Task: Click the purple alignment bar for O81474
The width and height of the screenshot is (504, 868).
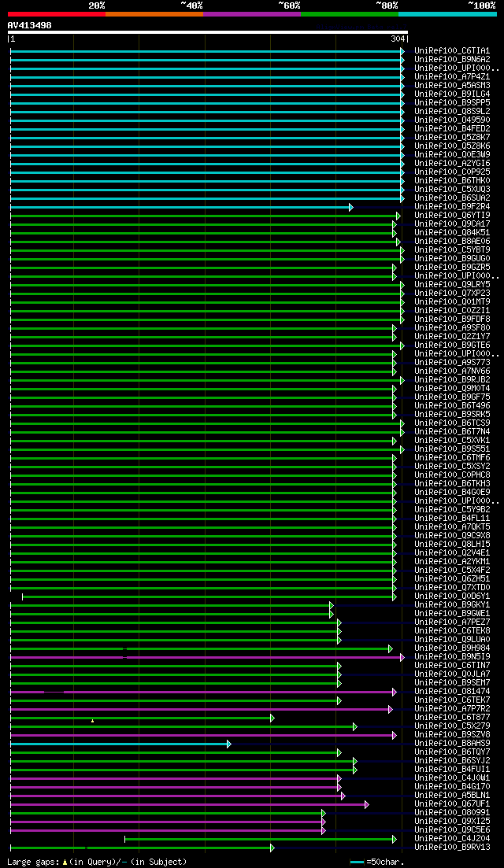Action: (x=204, y=692)
